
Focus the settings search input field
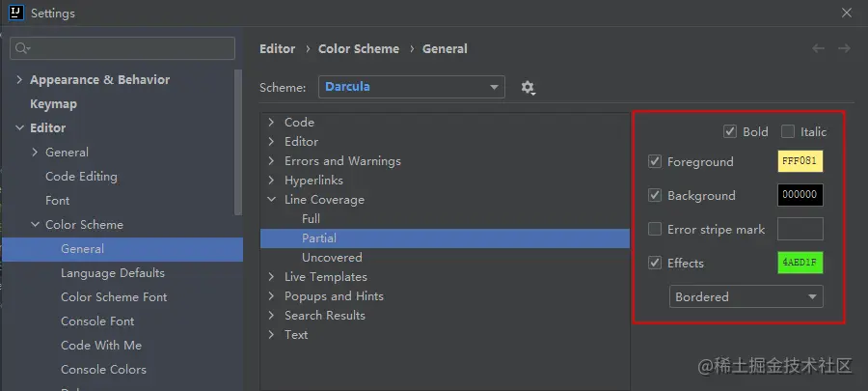pyautogui.click(x=122, y=48)
